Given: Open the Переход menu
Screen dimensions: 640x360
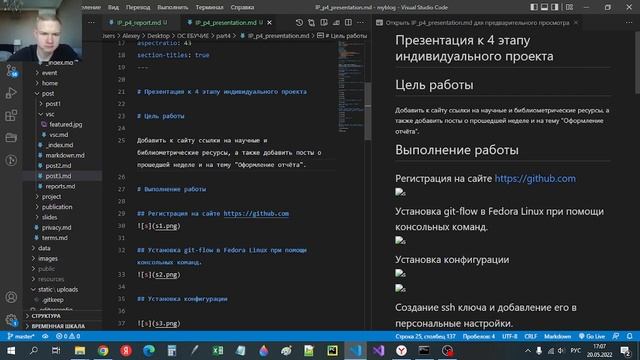Looking at the screenshot, I should point(138,7).
